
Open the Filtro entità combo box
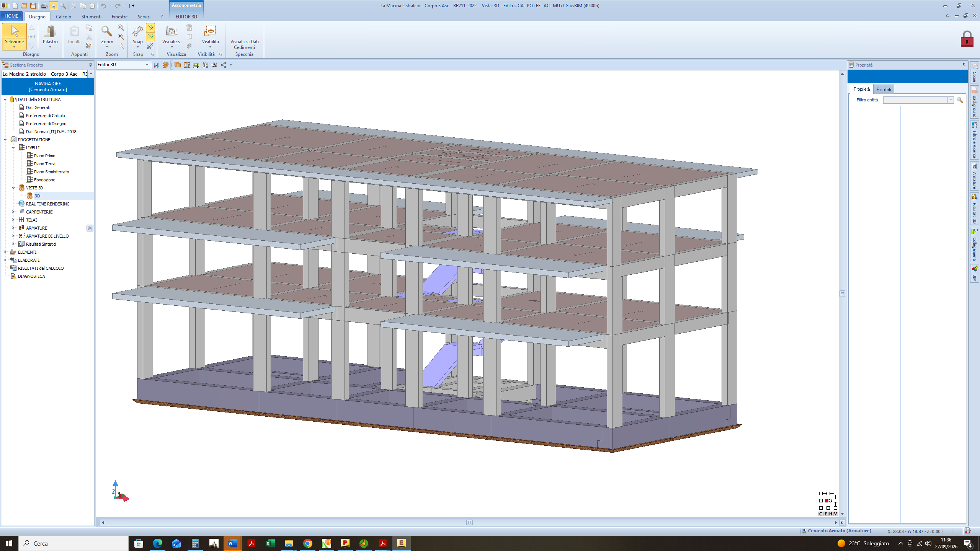coord(918,100)
